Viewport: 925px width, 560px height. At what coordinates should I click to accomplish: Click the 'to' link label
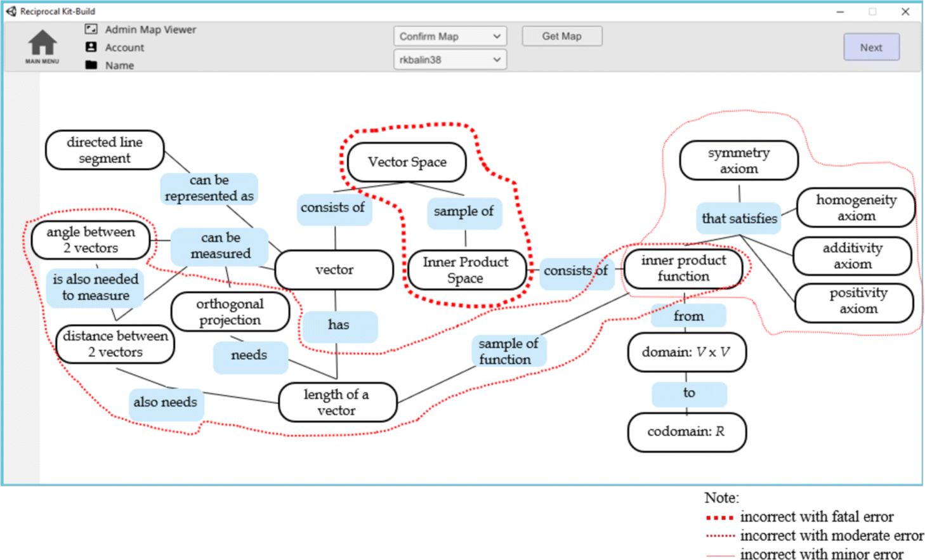tap(689, 394)
